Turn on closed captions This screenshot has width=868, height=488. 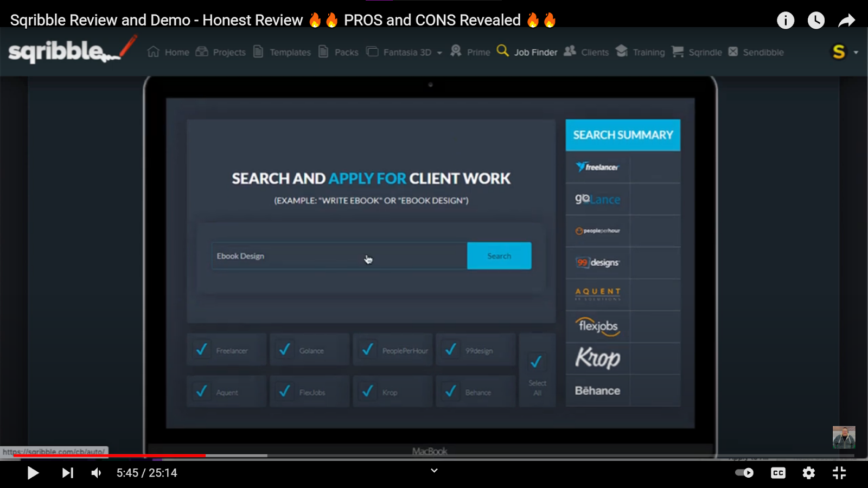click(x=778, y=473)
